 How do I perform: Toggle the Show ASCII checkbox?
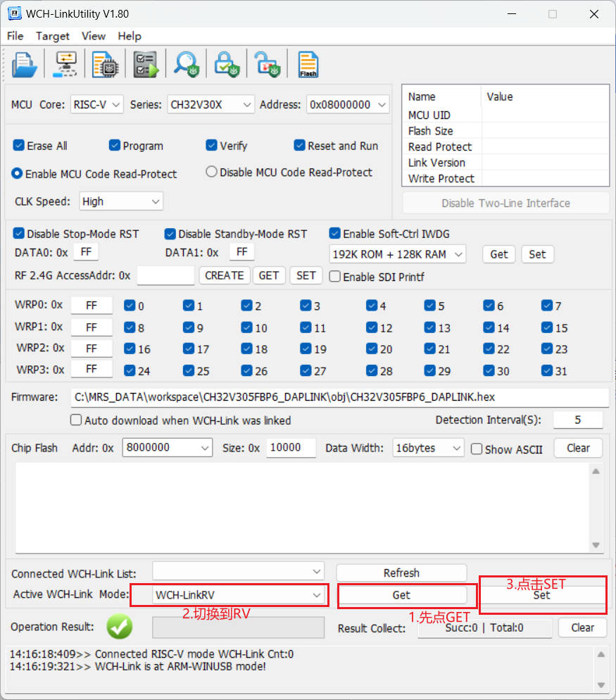(477, 449)
